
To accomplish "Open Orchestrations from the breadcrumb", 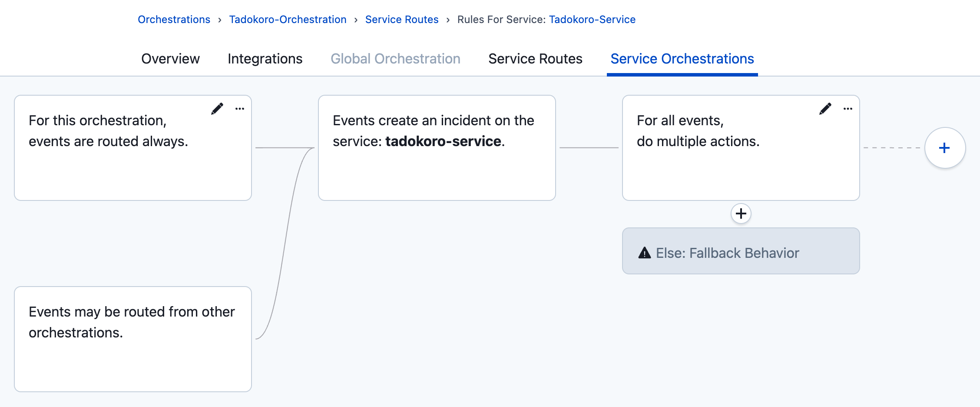I will pos(173,19).
